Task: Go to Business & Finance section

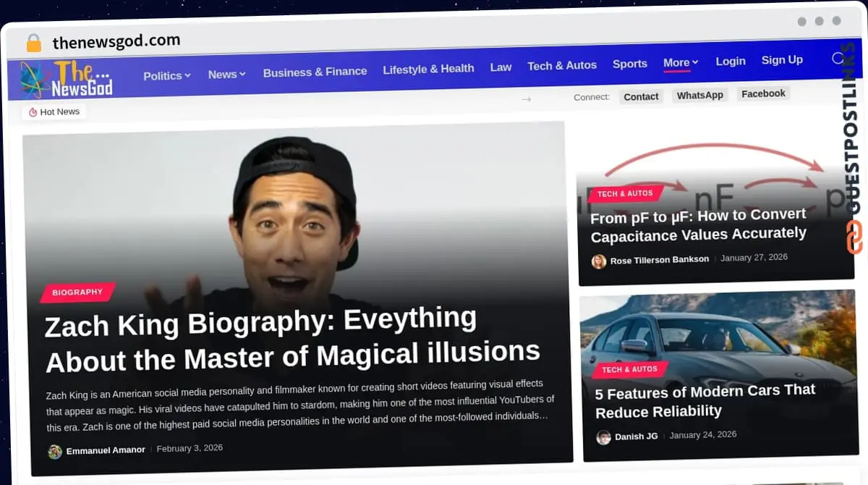Action: coord(315,72)
